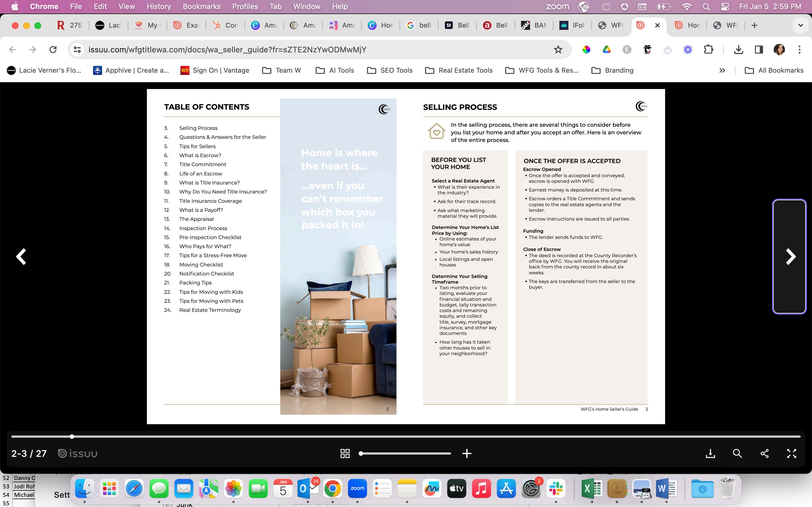
Task: Open the issuu search magnifier icon
Action: pyautogui.click(x=737, y=453)
